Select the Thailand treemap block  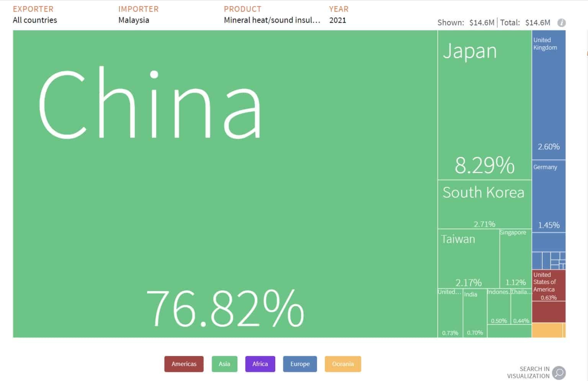click(x=521, y=307)
